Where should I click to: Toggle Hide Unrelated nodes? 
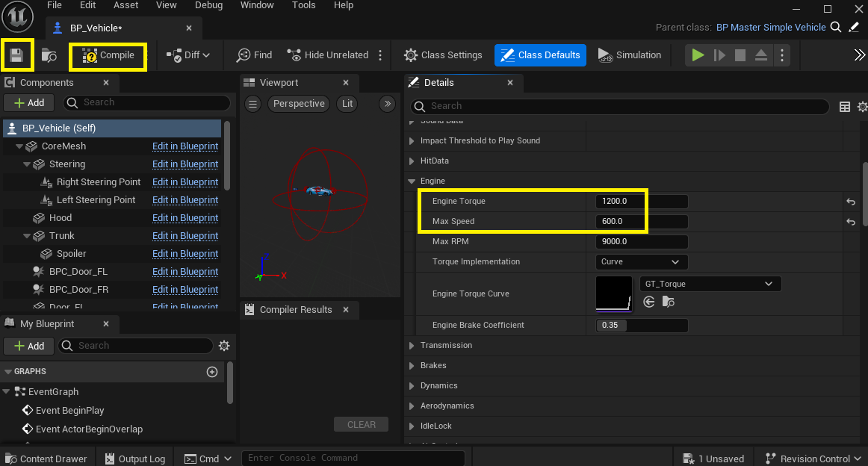(x=328, y=55)
